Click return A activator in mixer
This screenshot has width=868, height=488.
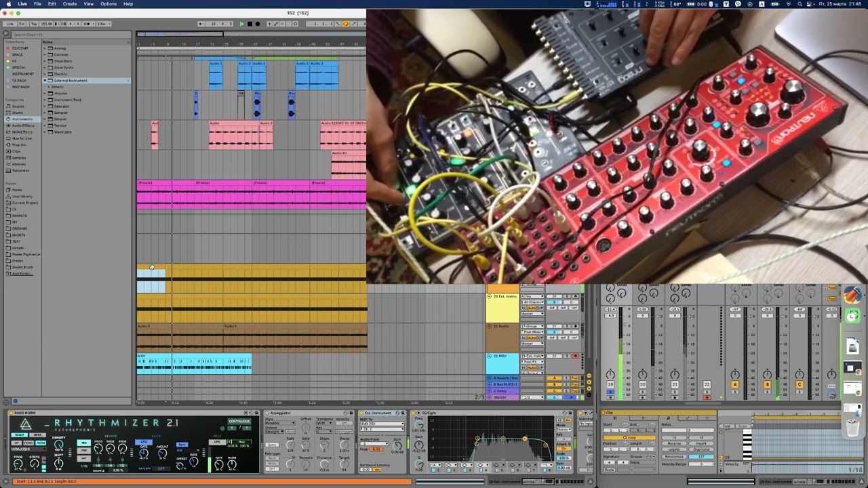point(735,384)
